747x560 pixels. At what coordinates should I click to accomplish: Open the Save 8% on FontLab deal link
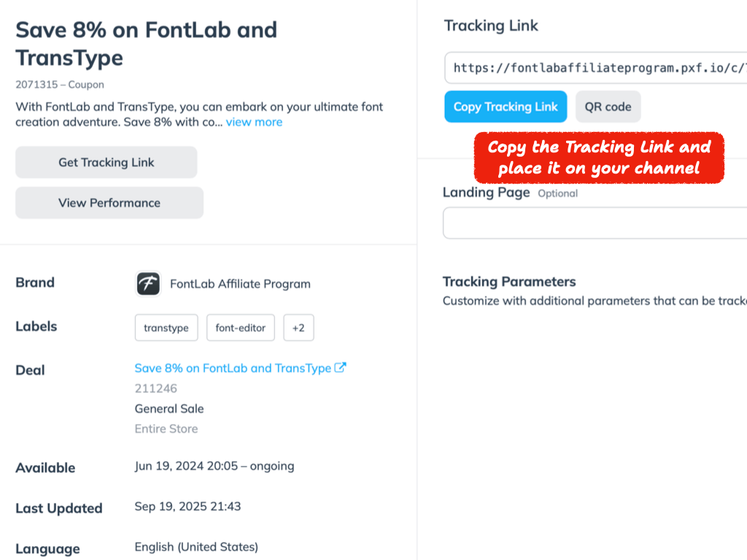coord(233,368)
